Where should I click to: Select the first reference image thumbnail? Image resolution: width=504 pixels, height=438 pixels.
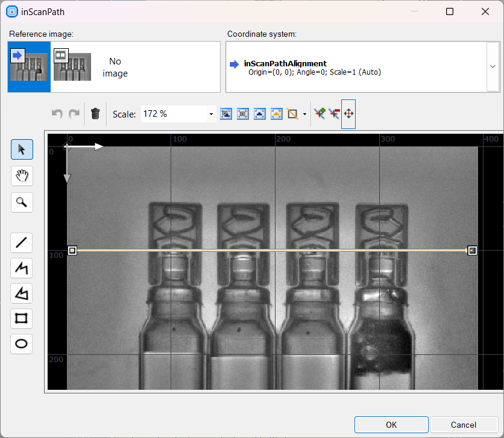29,67
